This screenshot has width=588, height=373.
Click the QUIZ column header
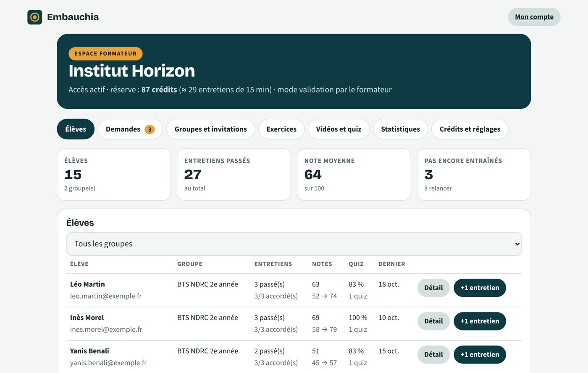tap(356, 264)
